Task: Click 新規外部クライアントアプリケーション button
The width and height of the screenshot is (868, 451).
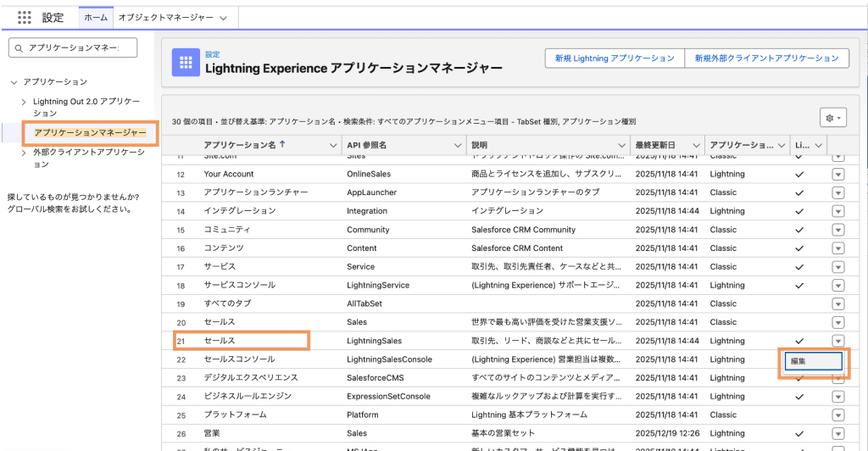Action: (765, 58)
